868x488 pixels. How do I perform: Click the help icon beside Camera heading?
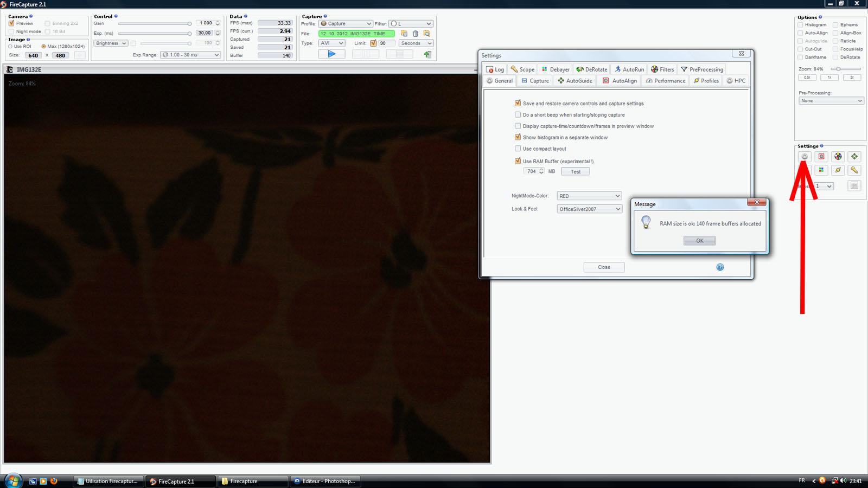coord(31,16)
